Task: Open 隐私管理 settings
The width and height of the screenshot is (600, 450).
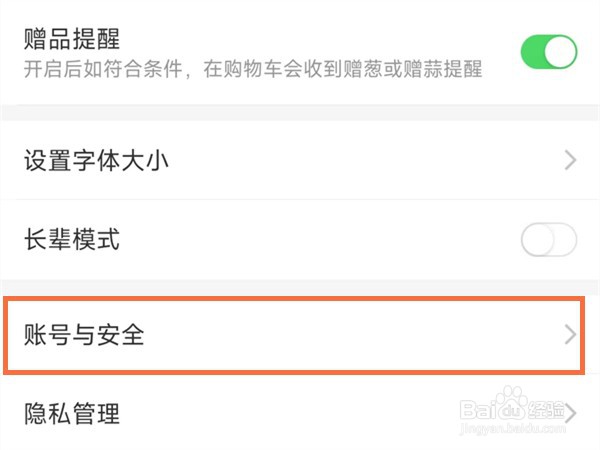Action: tap(72, 413)
